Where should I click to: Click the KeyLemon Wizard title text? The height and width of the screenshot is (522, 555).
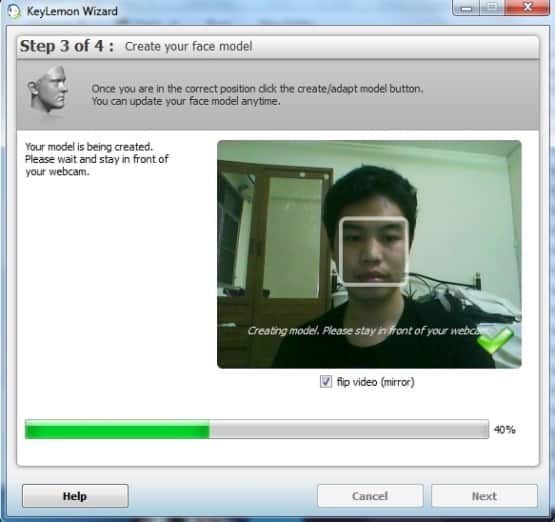(x=72, y=11)
